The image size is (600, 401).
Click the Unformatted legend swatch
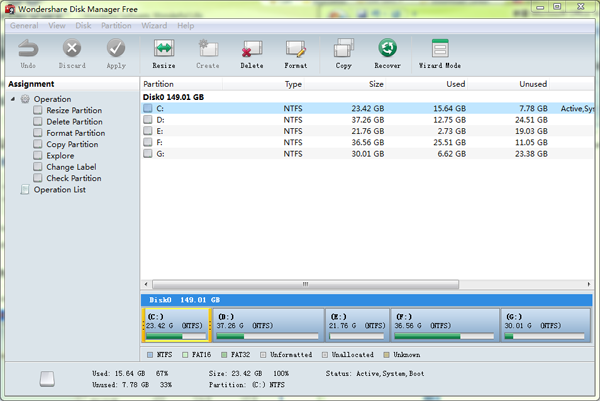[263, 355]
